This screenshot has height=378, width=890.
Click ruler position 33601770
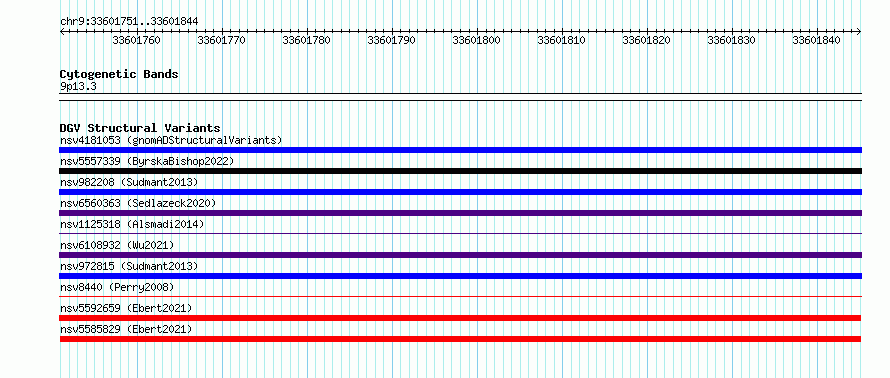221,40
